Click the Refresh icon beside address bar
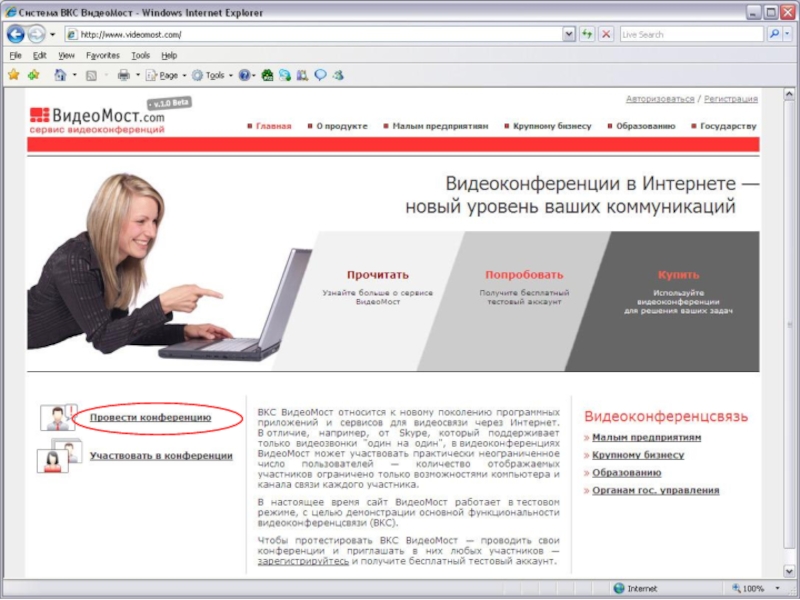Viewport: 800px width, 600px height. [x=587, y=34]
